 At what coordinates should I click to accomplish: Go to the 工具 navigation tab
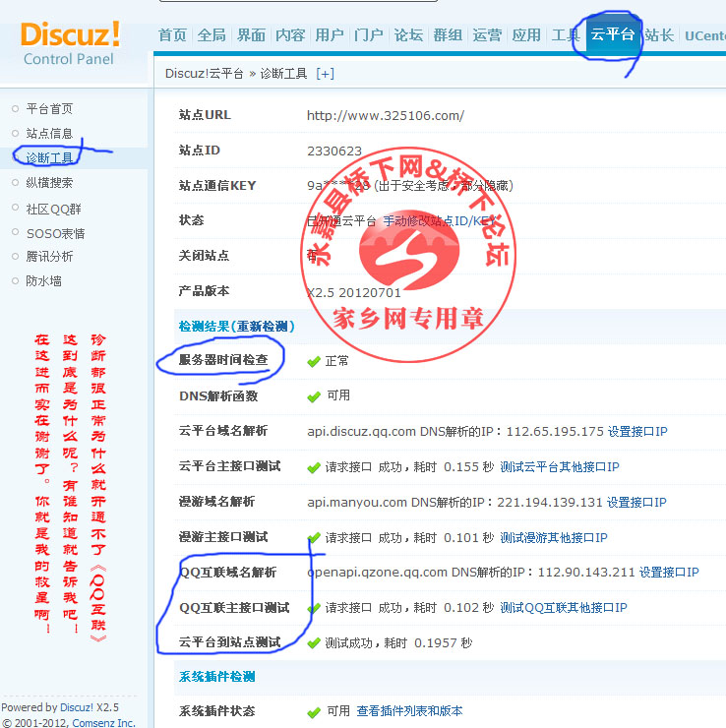[566, 35]
